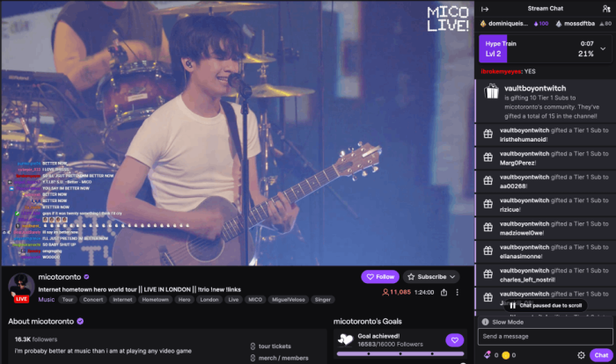Open chat settings gear icon
The height and width of the screenshot is (364, 616).
pyautogui.click(x=581, y=355)
